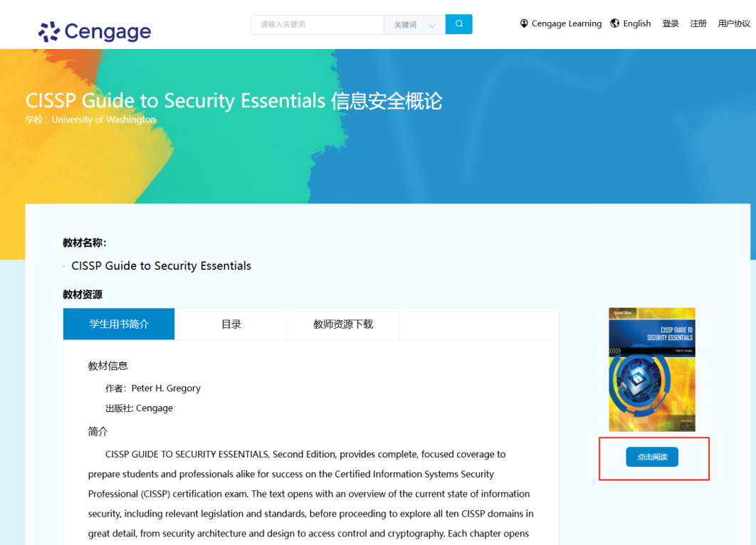Screen dimensions: 756x545
Task: Click the CISSP Guide book cover thumbnail
Action: 652,369
